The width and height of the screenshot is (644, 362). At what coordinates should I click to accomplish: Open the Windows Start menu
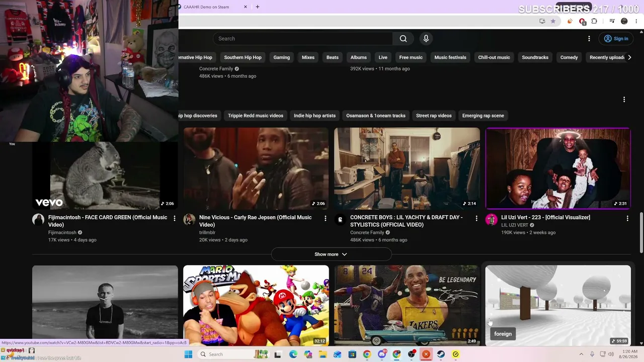188,354
